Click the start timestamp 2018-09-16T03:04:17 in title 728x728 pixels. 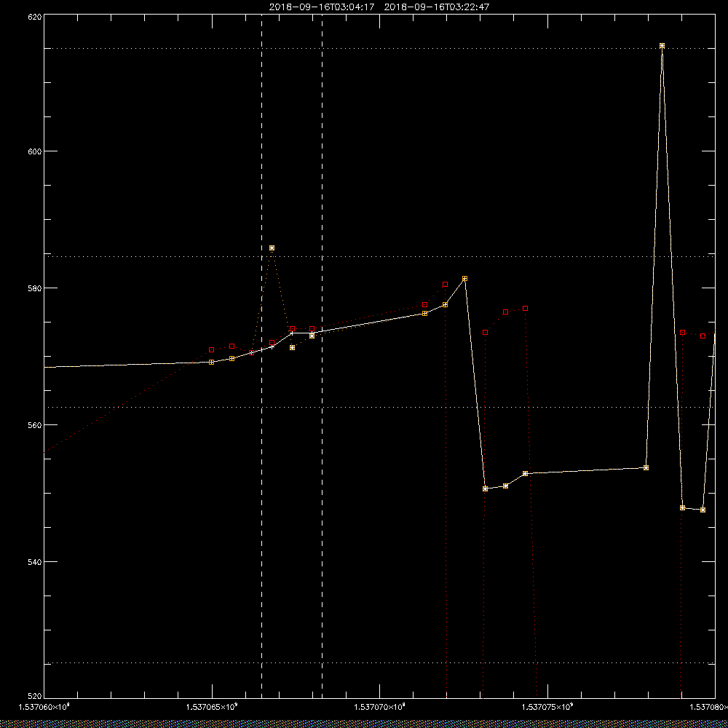[321, 7]
